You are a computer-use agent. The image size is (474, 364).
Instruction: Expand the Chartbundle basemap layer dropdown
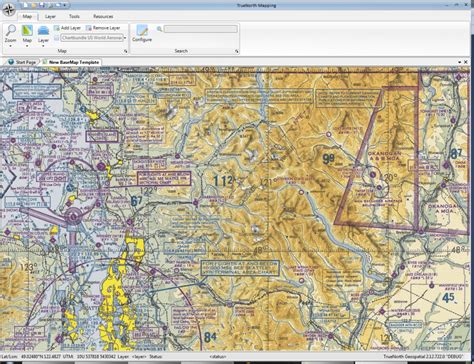[125, 38]
